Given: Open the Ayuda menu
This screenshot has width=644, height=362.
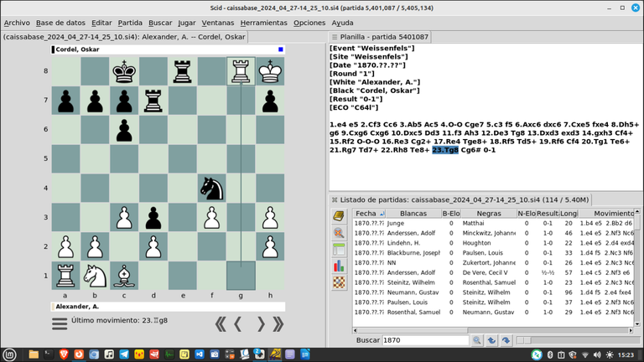Looking at the screenshot, I should (x=342, y=23).
